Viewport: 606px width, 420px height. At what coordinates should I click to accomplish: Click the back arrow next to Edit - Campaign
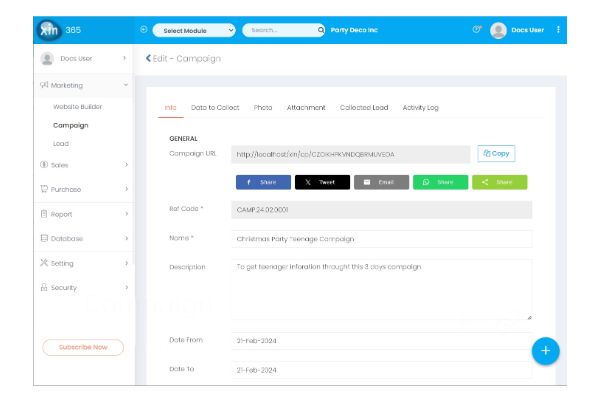click(150, 59)
